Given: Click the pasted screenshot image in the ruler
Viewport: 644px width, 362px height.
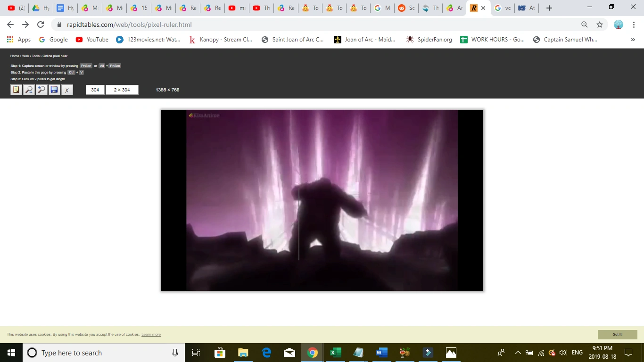Looking at the screenshot, I should pos(322,200).
